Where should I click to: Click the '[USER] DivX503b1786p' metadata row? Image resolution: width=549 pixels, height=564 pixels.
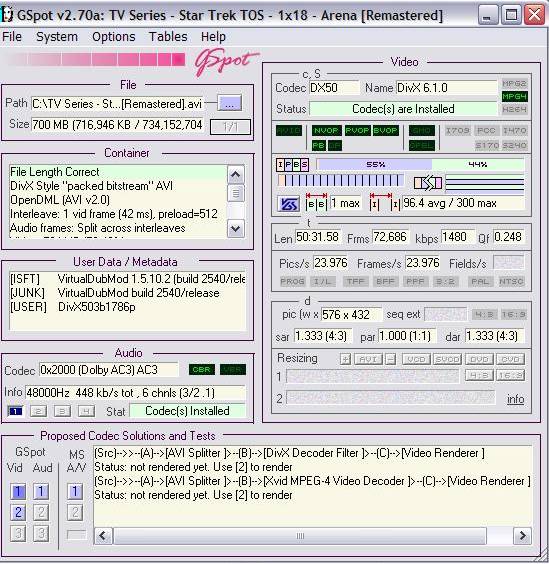point(127,307)
